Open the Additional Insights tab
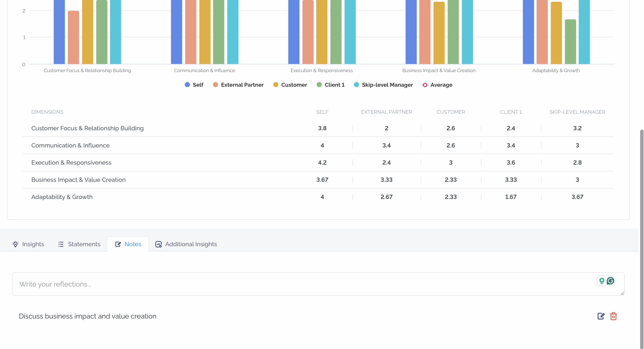The width and height of the screenshot is (644, 349). (x=186, y=244)
